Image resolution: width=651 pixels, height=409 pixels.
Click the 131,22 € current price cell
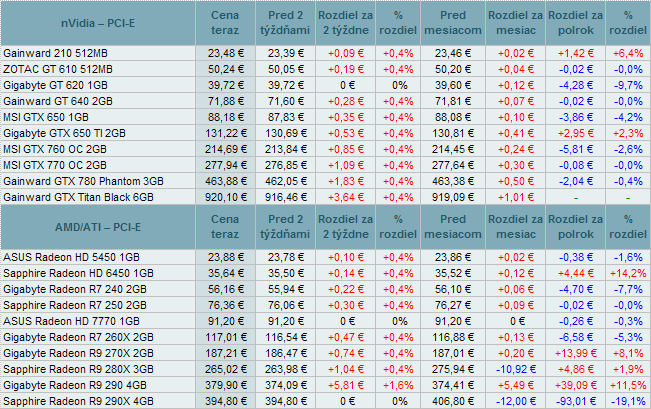(225, 133)
